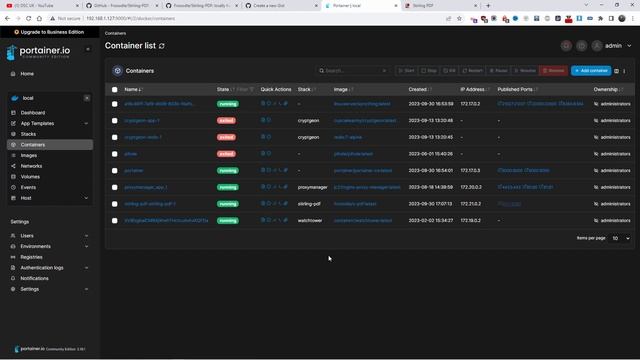
Task: Check the box for container created 2023-06-01
Action: click(x=115, y=154)
